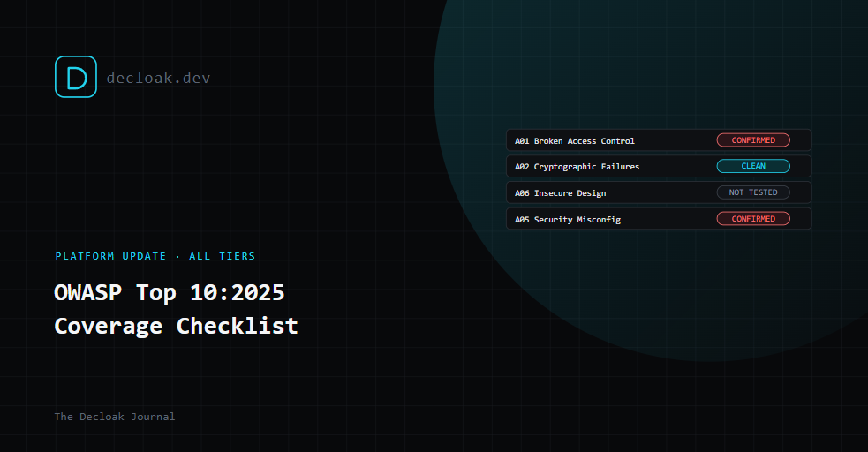Click the OWASP Top 10:2025 title line
This screenshot has height=452, width=868.
(170, 293)
